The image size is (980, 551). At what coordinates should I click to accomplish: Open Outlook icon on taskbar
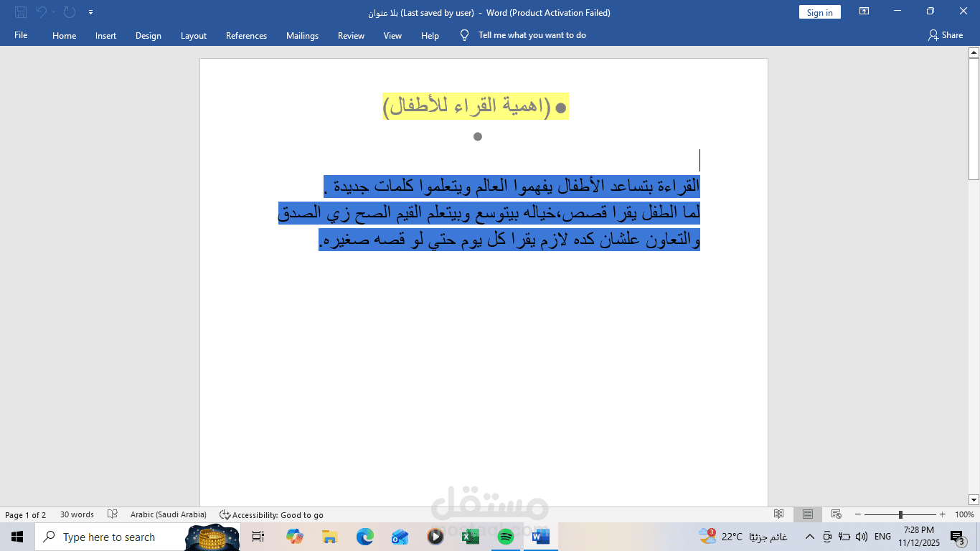400,537
